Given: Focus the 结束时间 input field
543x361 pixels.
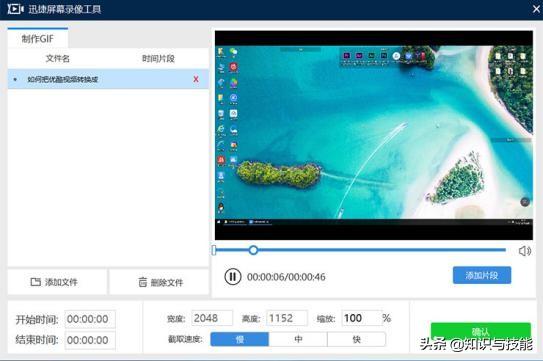Looking at the screenshot, I should (90, 340).
